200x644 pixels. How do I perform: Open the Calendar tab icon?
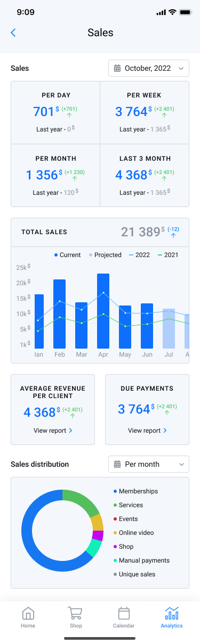coord(124,614)
